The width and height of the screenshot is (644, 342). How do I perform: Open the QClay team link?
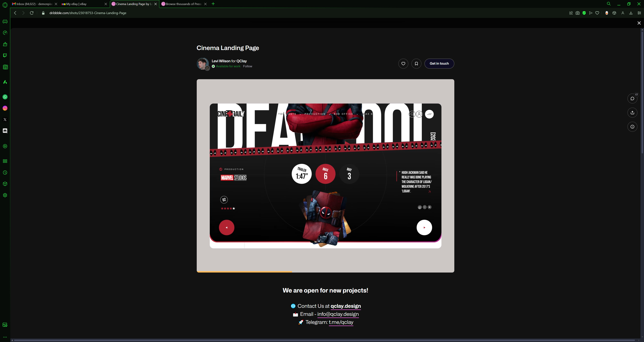pyautogui.click(x=241, y=61)
